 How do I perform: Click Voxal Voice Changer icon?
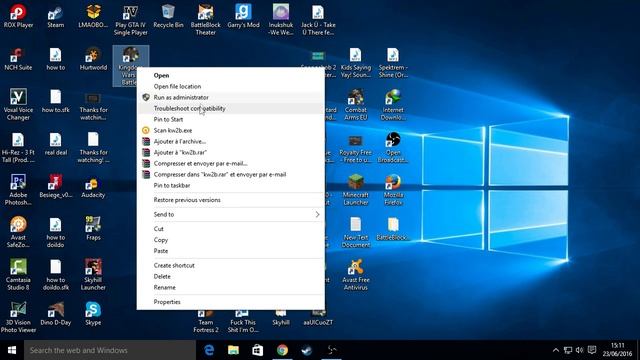pos(18,104)
